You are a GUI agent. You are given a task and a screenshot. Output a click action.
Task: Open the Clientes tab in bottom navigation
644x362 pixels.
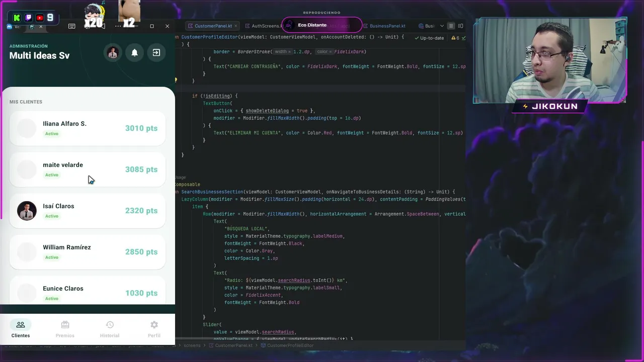coord(21,329)
